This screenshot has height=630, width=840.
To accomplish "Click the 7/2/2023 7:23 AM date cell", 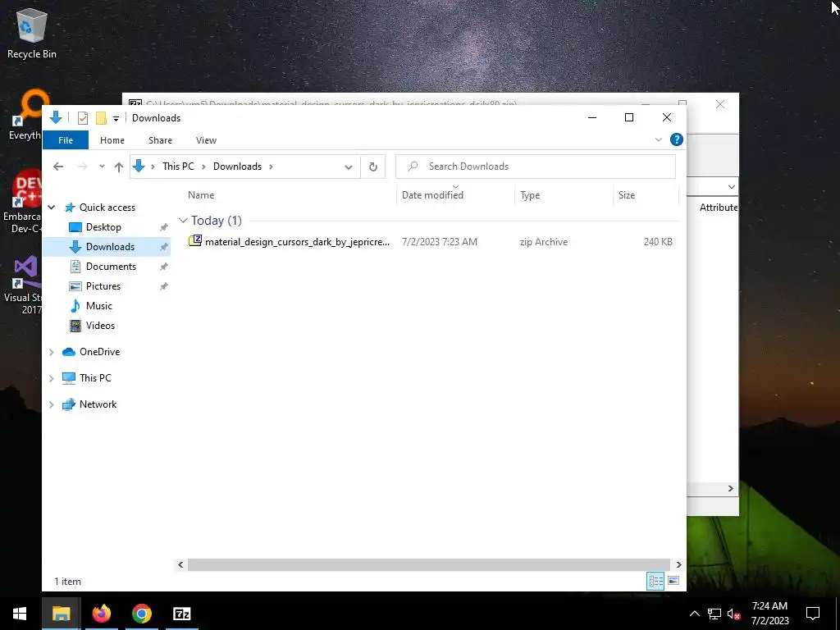I will [440, 242].
